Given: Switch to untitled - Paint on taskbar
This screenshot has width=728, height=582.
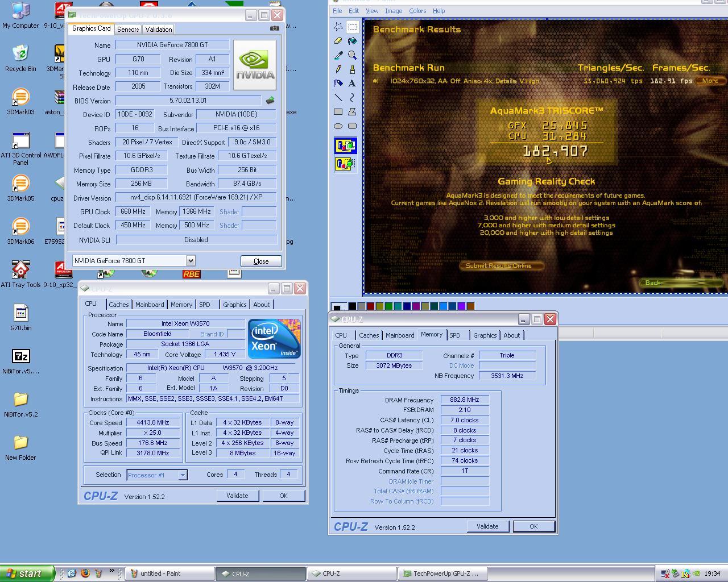Looking at the screenshot, I should click(169, 573).
